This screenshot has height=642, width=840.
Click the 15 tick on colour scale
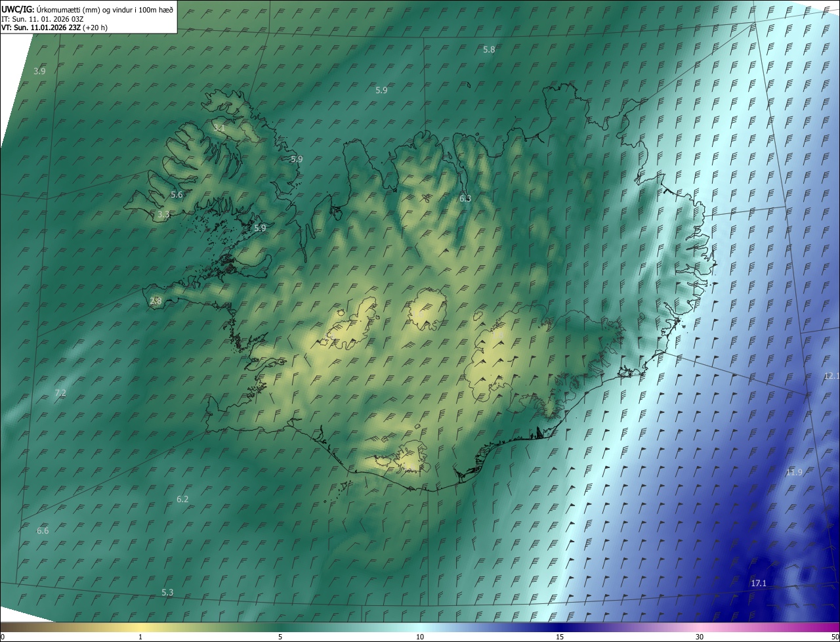[x=560, y=637]
